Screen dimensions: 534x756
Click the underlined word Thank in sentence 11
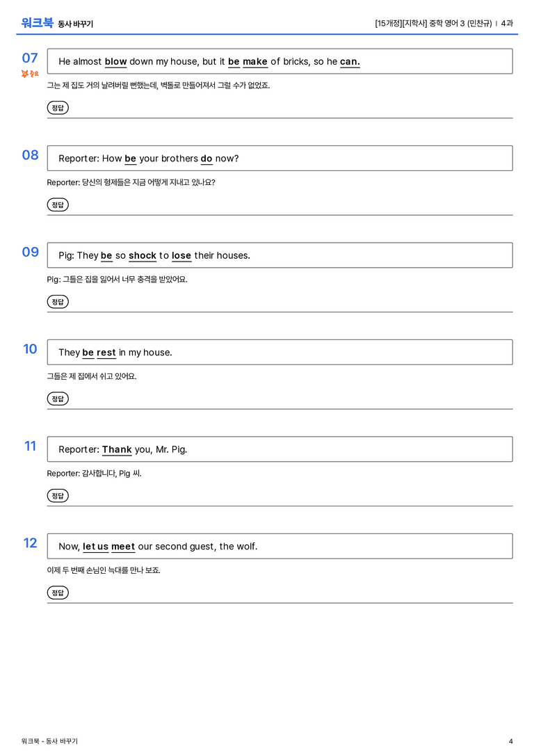click(x=117, y=449)
